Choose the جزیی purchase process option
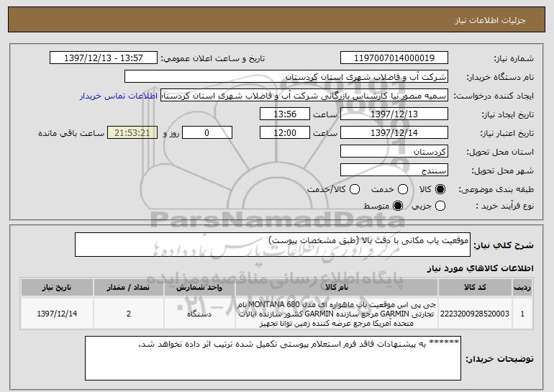Image resolution: width=554 pixels, height=392 pixels. [440, 206]
